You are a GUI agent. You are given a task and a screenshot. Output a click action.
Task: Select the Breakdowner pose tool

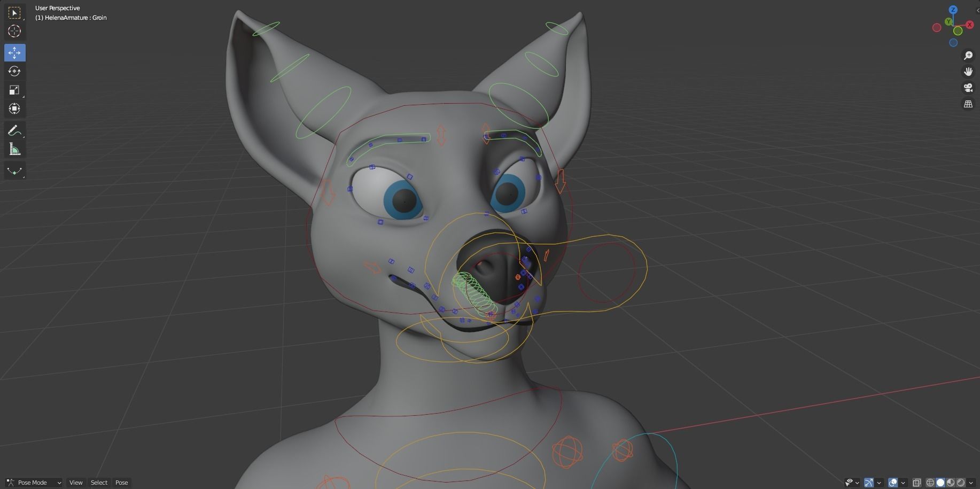(x=14, y=171)
